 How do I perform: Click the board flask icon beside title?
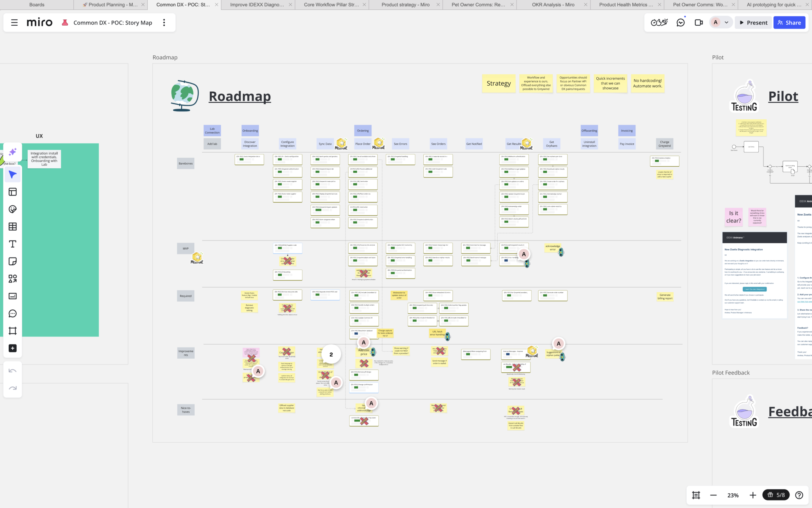(65, 23)
